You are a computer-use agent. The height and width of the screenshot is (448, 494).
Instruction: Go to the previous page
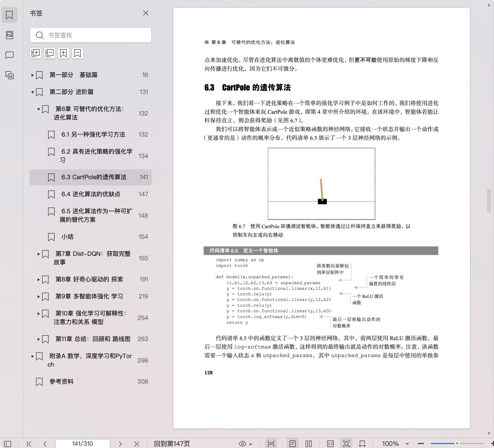(45, 444)
